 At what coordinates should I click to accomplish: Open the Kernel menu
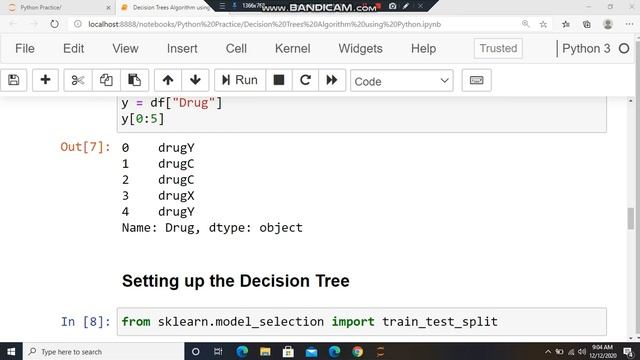pos(293,49)
